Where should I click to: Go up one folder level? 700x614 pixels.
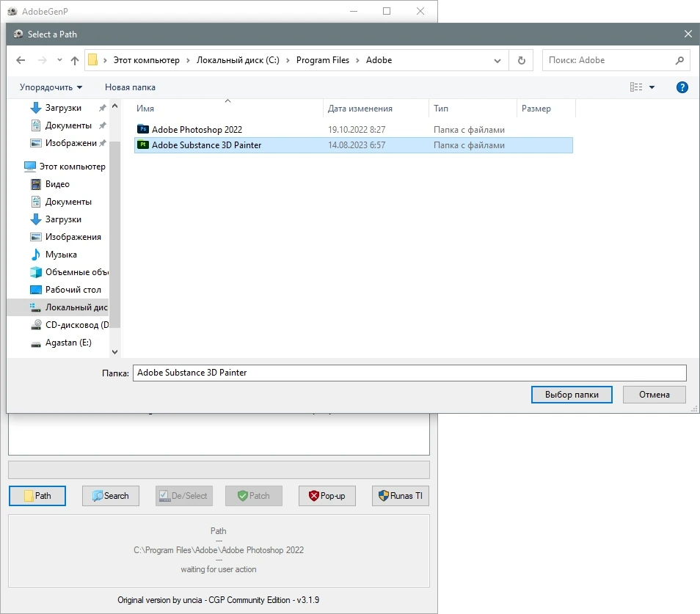(x=75, y=60)
